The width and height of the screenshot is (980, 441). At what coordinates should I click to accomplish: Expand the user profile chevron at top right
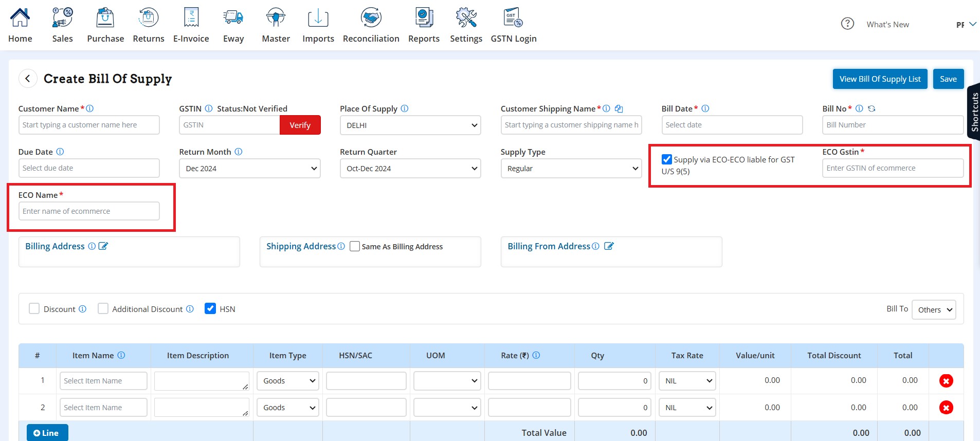point(973,24)
